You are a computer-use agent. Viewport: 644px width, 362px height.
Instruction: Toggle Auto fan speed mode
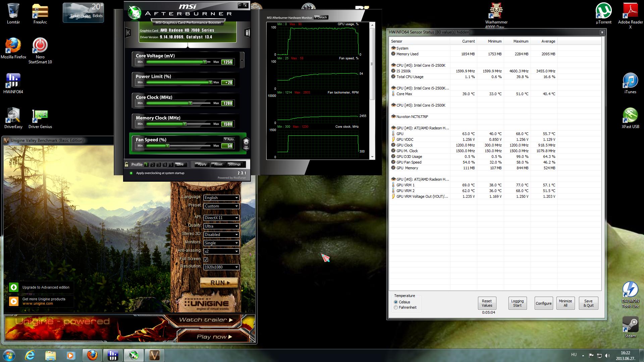point(229,139)
